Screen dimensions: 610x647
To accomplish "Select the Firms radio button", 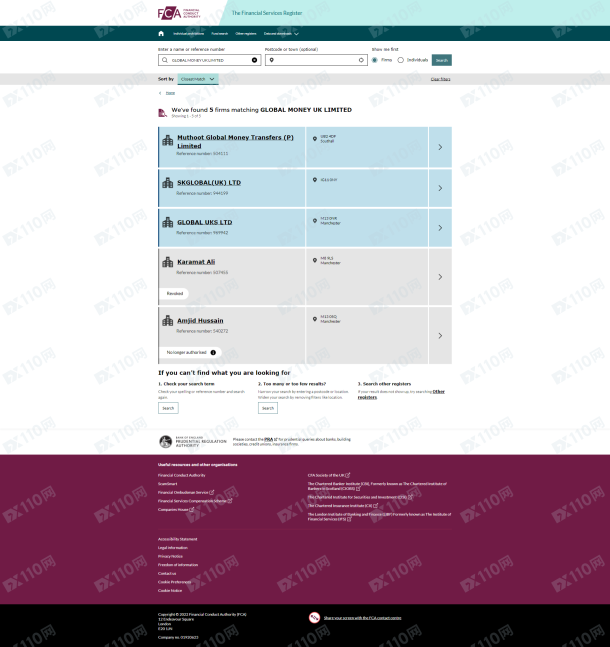I will 374,60.
